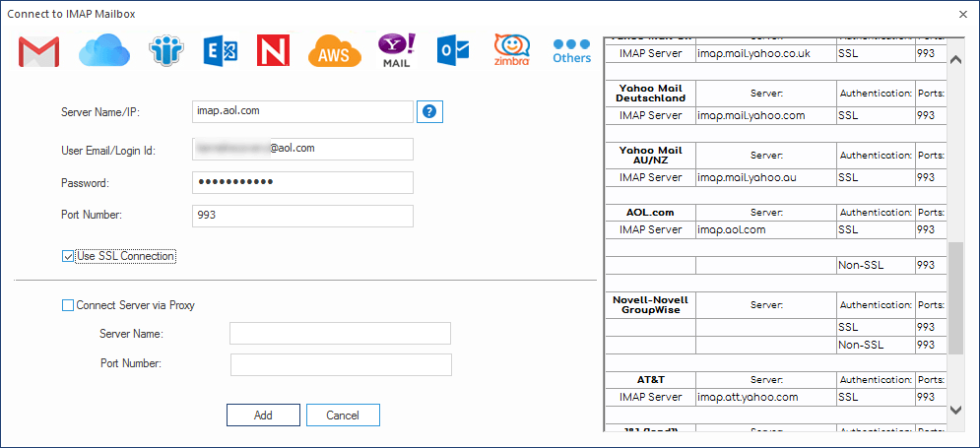Click the Server Name/IP label
This screenshot has width=980, height=448.
(x=100, y=112)
